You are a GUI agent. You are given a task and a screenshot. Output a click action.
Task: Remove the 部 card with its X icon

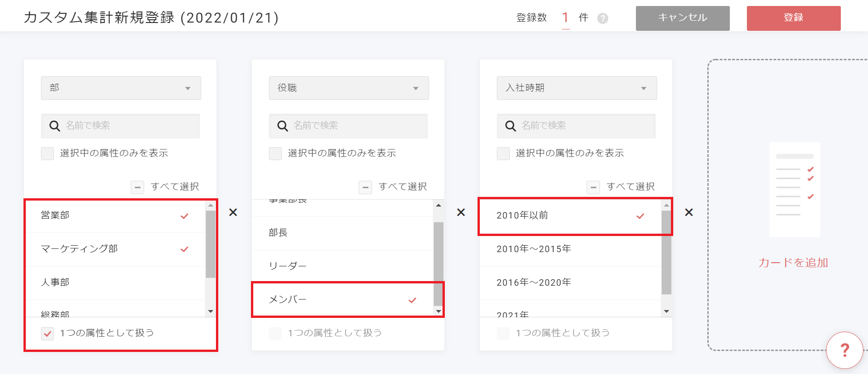pyautogui.click(x=233, y=212)
